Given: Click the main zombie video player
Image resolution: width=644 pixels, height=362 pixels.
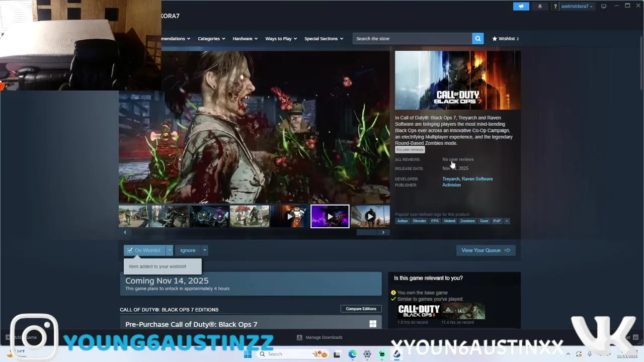Looking at the screenshot, I should pos(254,127).
